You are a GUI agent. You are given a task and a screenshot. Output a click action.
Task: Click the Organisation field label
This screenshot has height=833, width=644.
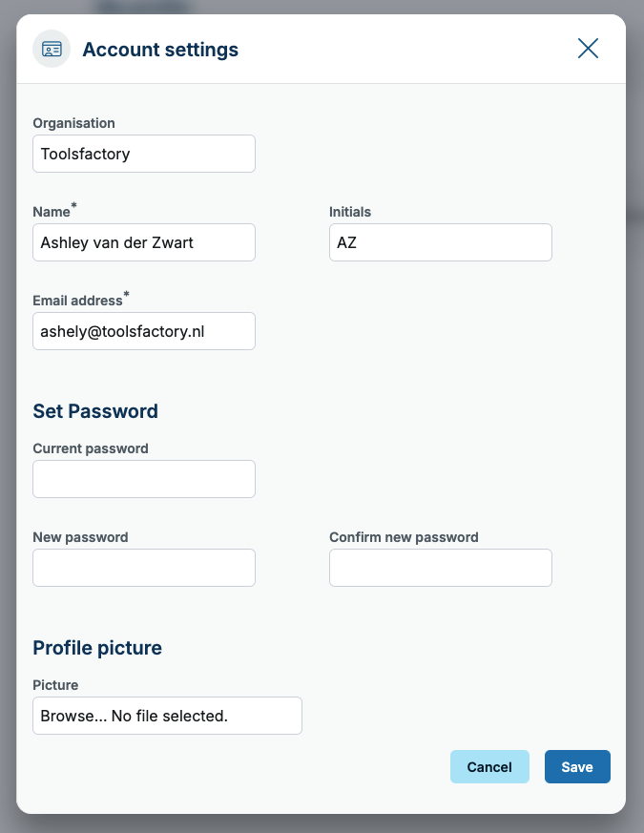73,123
